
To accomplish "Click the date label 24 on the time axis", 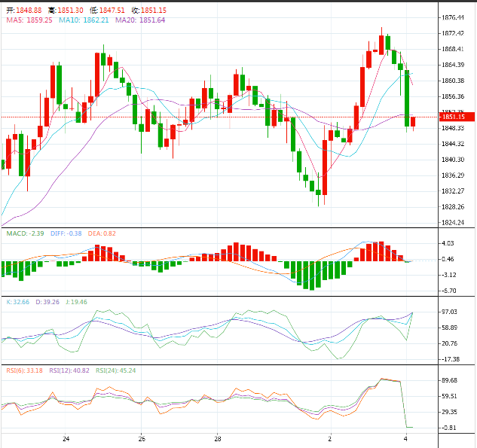I will (66, 438).
